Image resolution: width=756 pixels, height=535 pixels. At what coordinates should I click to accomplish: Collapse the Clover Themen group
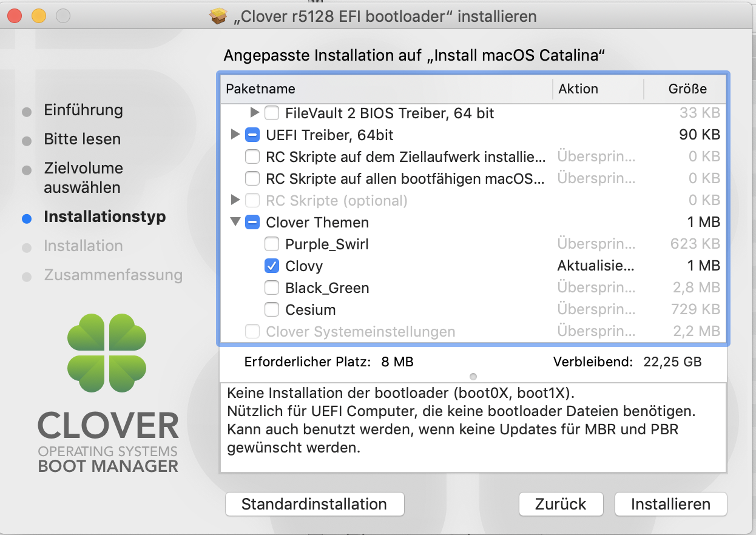(235, 223)
